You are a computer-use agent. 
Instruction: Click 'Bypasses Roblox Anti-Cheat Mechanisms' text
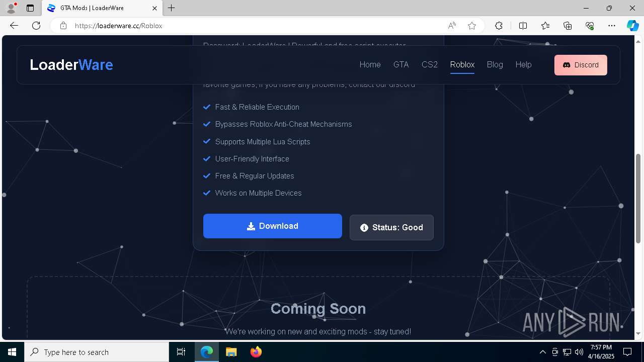click(x=283, y=124)
